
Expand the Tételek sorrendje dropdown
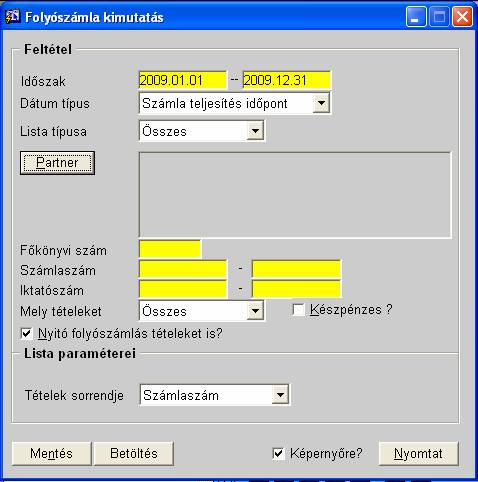(280, 395)
